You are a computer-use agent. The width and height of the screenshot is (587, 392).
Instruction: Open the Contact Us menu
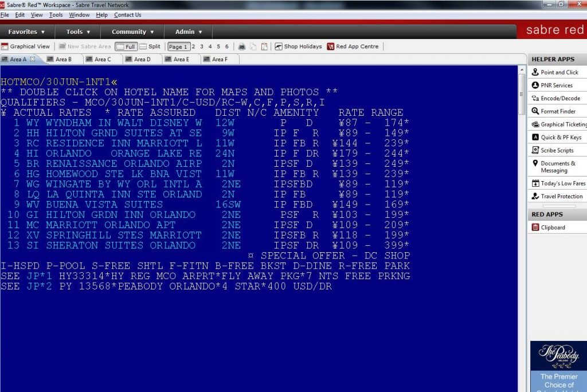click(x=128, y=15)
